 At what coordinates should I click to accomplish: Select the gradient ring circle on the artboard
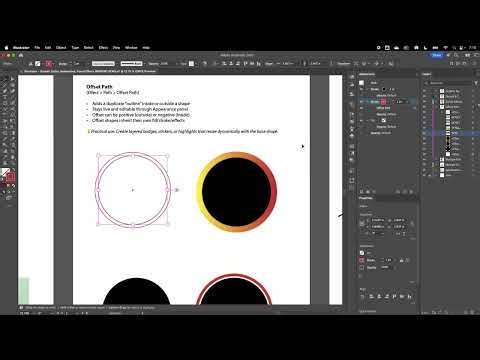coord(237,192)
